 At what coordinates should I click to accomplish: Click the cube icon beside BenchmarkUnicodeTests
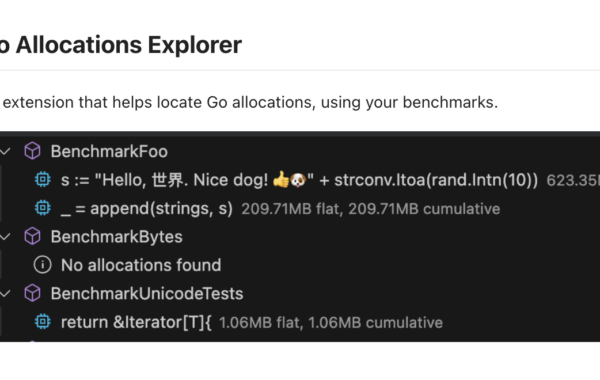point(33,293)
